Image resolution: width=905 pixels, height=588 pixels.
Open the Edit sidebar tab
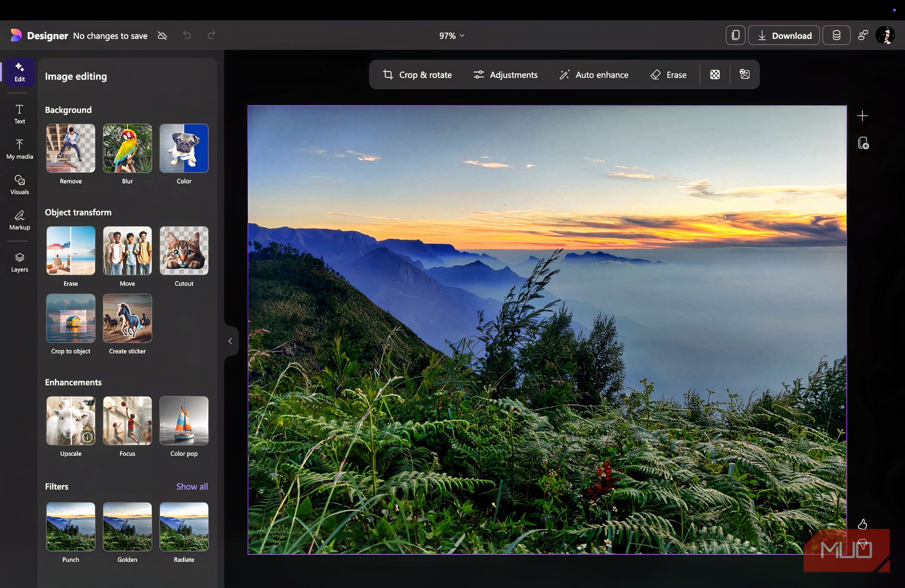pos(19,72)
